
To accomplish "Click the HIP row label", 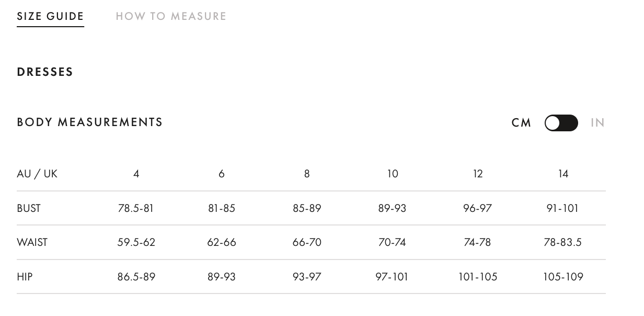I will 25,277.
